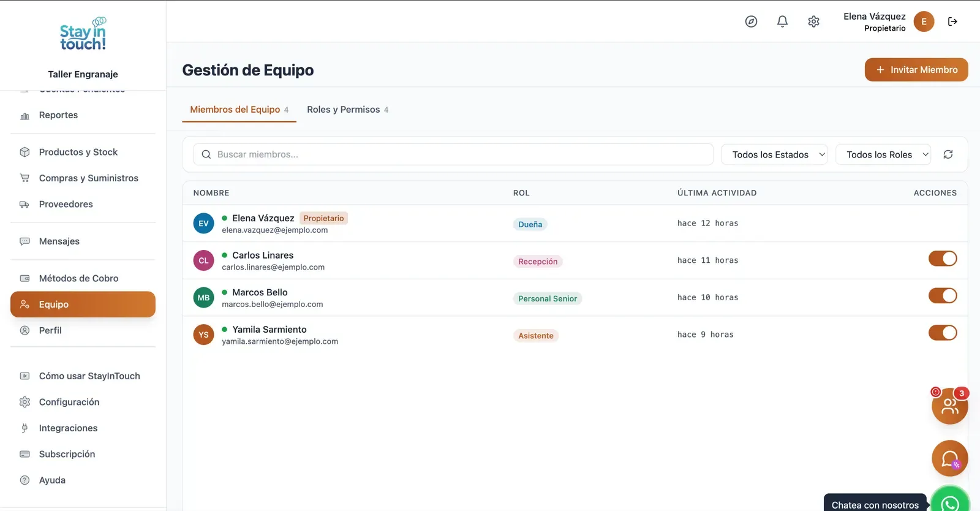Toggle Marcos Bello active switch
Screen dimensions: 980x511
click(943, 296)
